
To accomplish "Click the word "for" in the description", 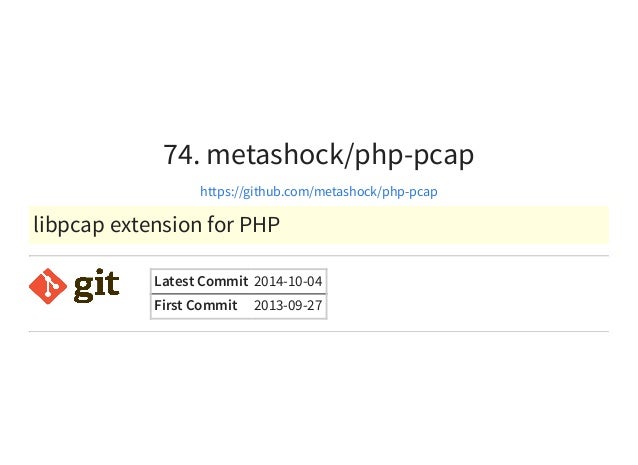I will (x=221, y=224).
